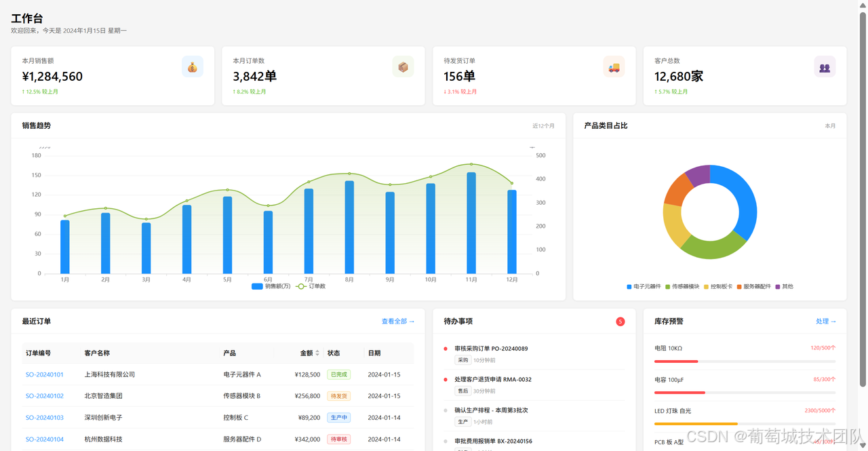Toggle the 服务器配件 legend item
Screen dimensions: 868x451
(x=754, y=287)
